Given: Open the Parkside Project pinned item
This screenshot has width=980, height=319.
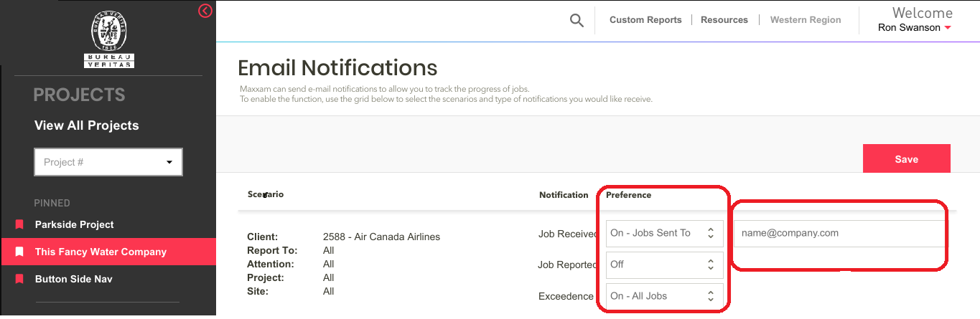Looking at the screenshot, I should tap(75, 225).
